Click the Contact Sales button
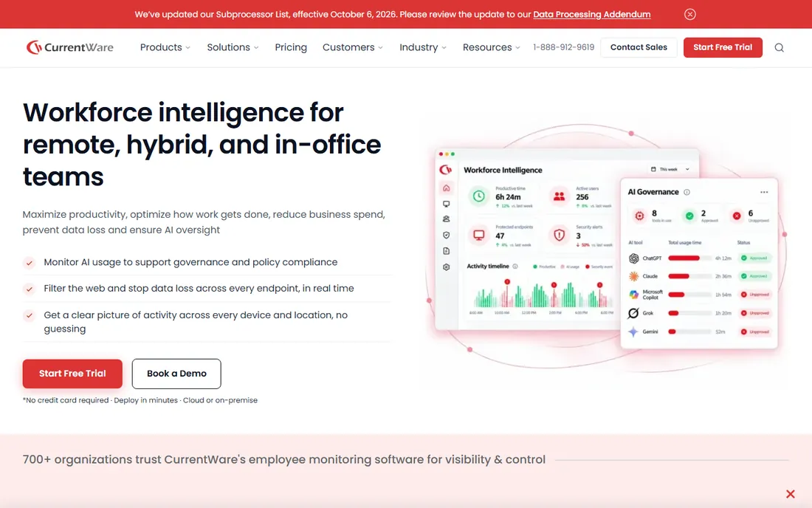 tap(639, 47)
